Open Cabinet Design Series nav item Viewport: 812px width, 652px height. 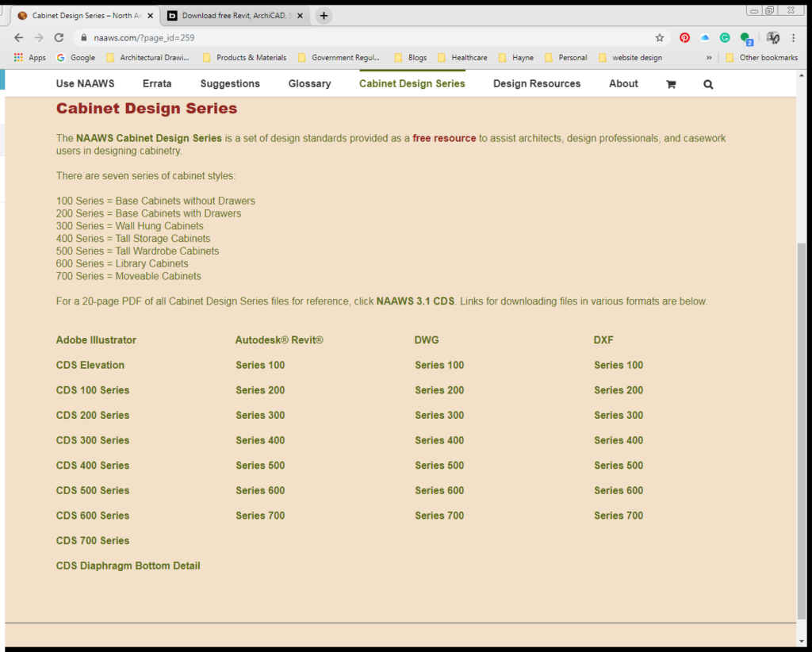(x=412, y=84)
